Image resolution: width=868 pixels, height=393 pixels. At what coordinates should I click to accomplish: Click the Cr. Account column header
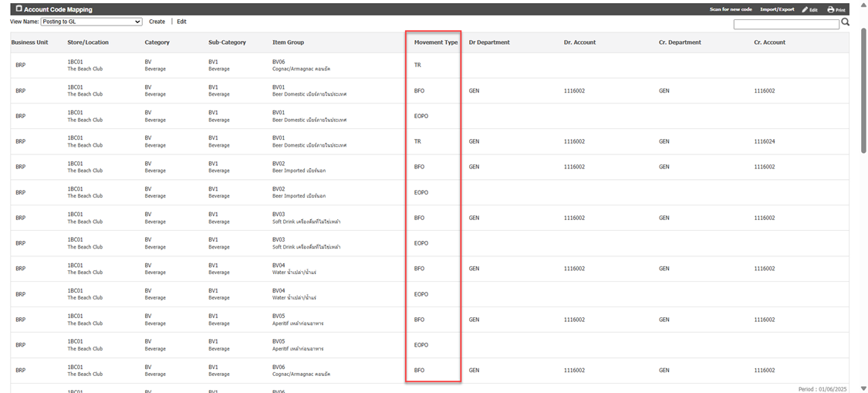(x=769, y=42)
